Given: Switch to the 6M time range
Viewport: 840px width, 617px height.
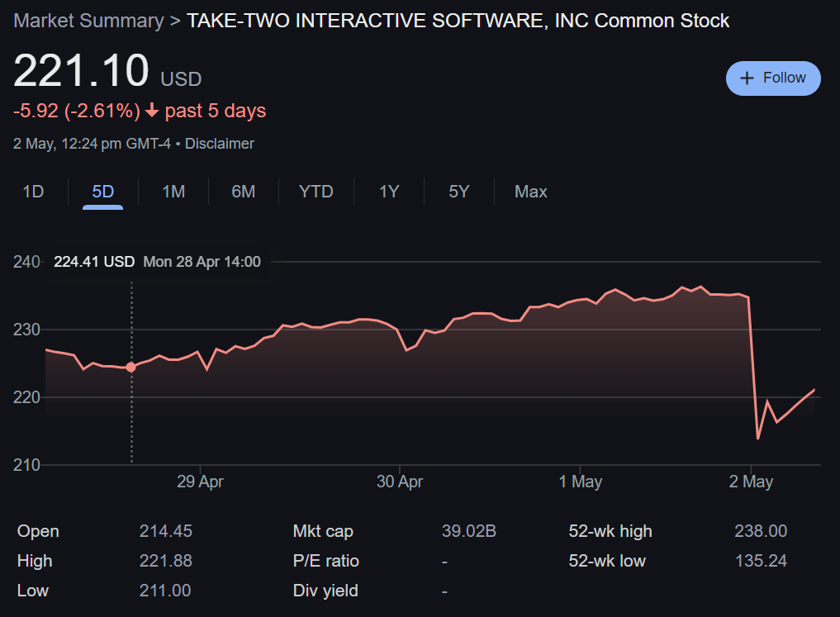Looking at the screenshot, I should (x=243, y=192).
